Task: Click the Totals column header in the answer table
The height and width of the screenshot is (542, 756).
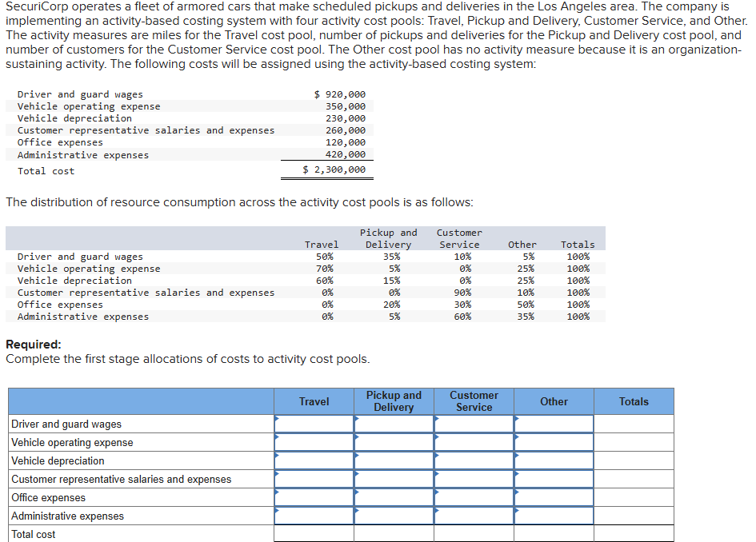Action: pos(634,401)
